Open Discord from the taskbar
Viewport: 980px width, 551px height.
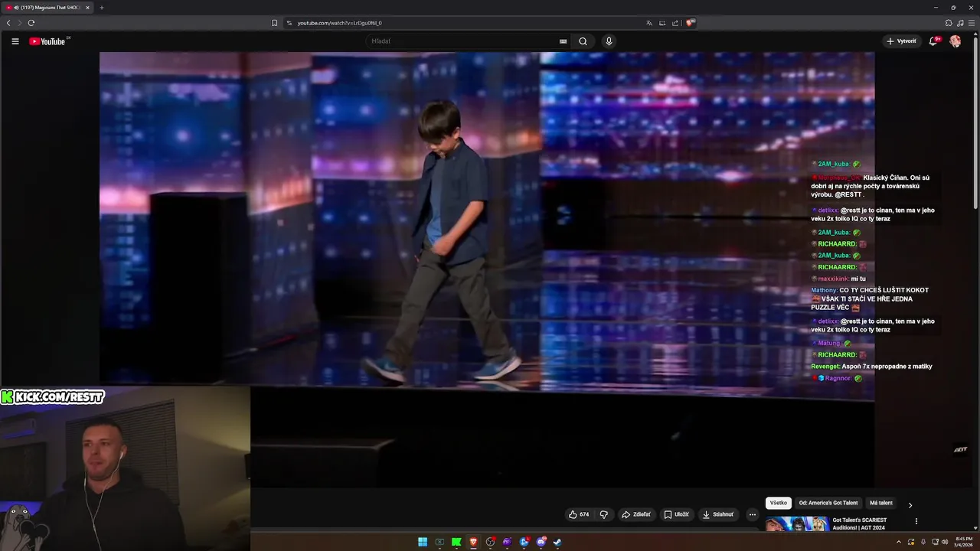click(x=541, y=542)
